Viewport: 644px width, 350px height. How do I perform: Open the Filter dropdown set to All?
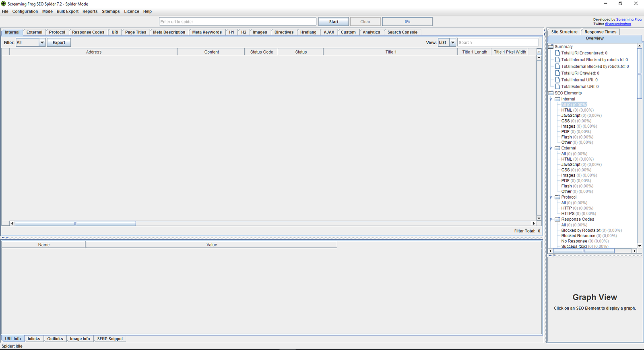point(42,43)
